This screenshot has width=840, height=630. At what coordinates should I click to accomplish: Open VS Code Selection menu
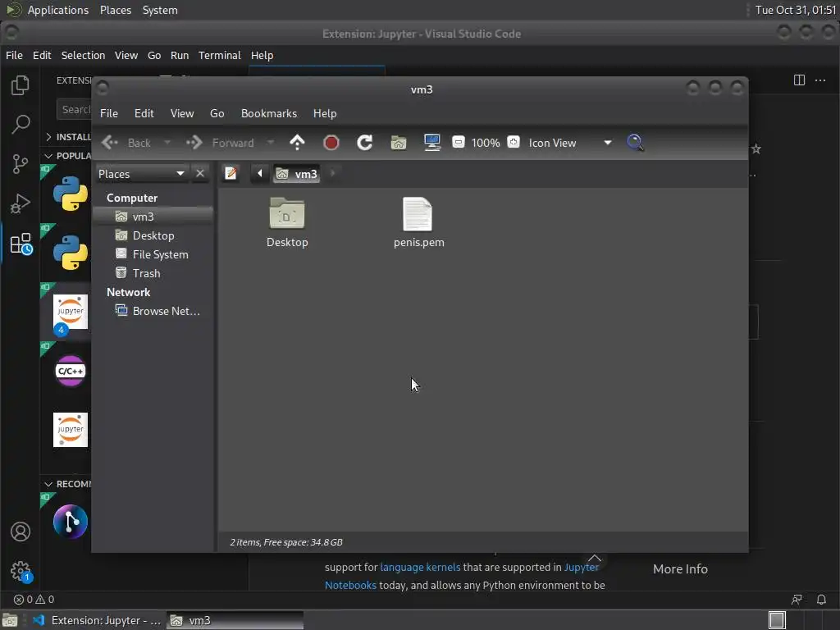[83, 55]
